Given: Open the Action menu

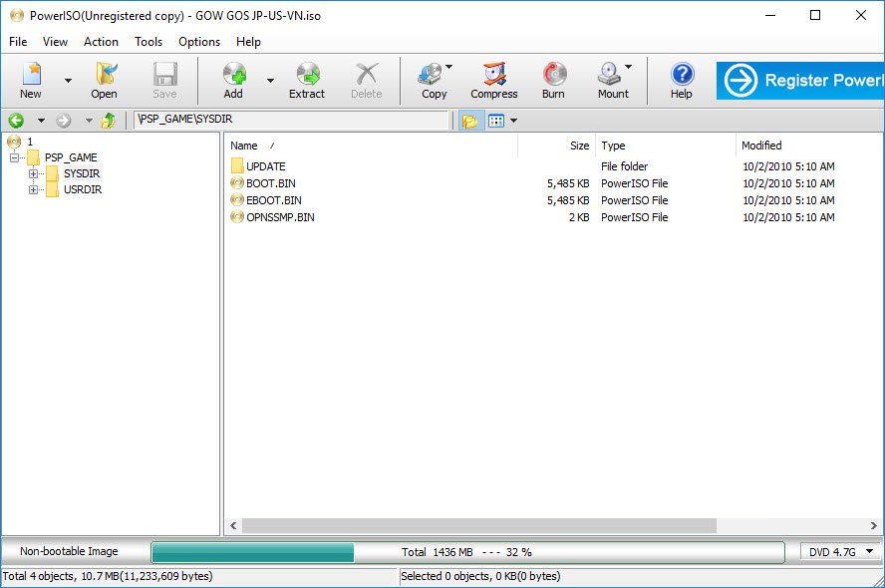Looking at the screenshot, I should (101, 42).
